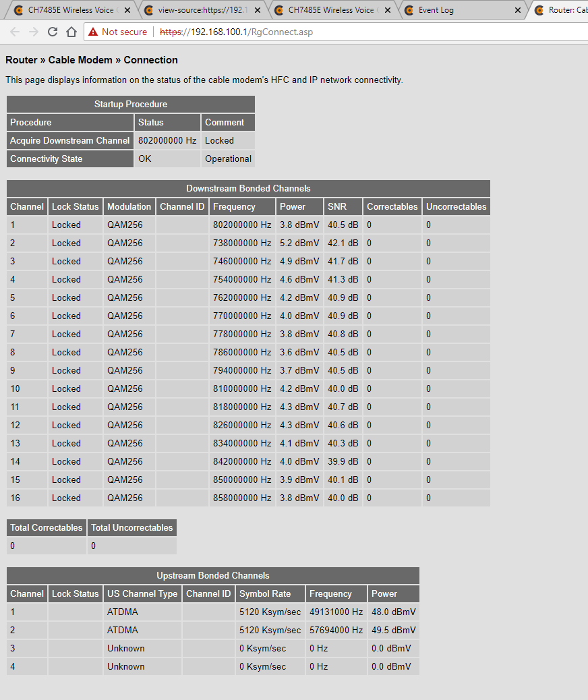The width and height of the screenshot is (588, 700).
Task: Click the Downstream Bonded Channels table header
Action: [248, 188]
